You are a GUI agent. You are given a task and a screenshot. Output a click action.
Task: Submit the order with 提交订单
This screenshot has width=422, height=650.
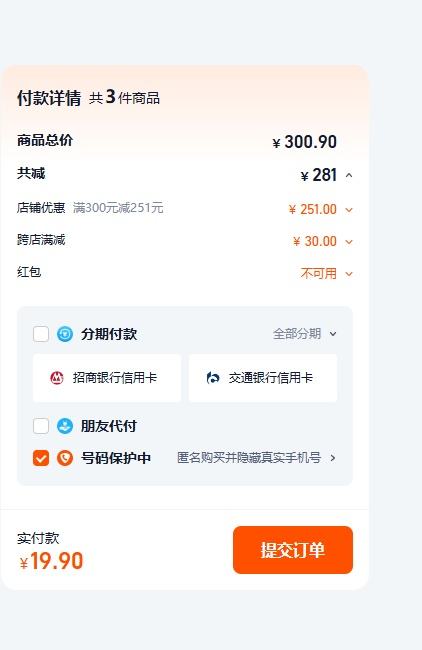pyautogui.click(x=293, y=550)
